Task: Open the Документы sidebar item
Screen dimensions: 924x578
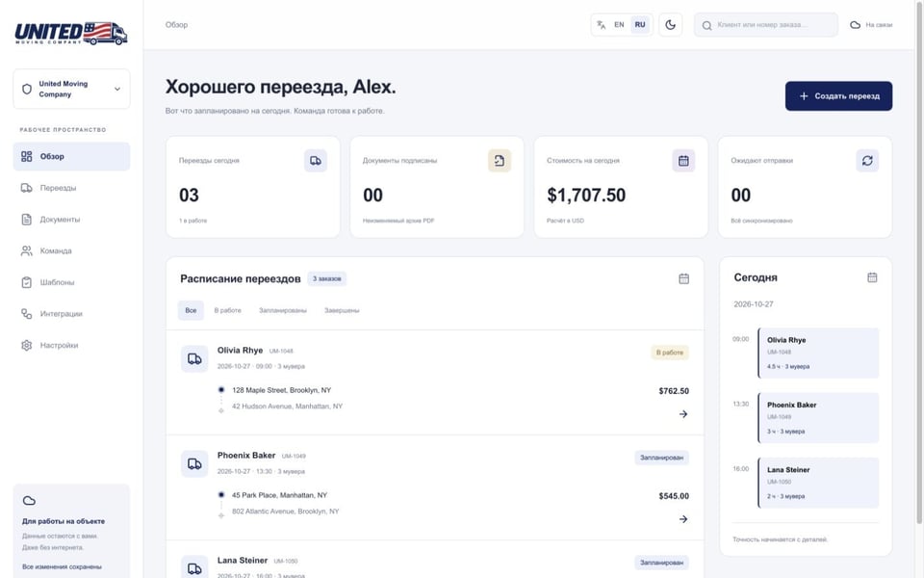Action: [x=71, y=220]
